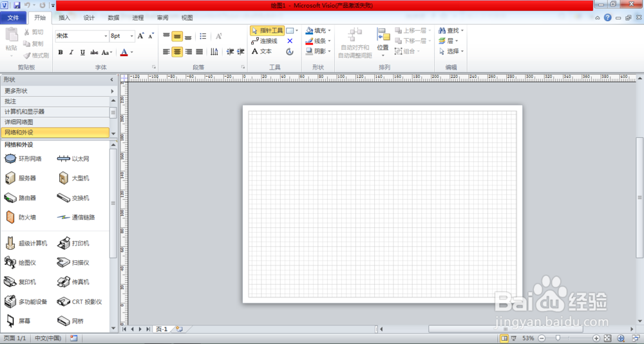Screen dimensions: 644x344
Task: Click the Undo icon in quick access toolbar
Action: point(27,5)
